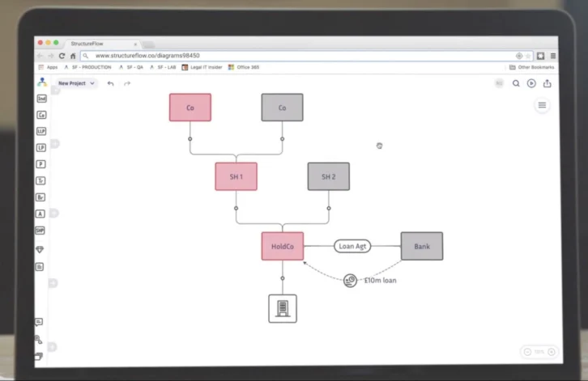Open search with magnifier icon

[516, 83]
